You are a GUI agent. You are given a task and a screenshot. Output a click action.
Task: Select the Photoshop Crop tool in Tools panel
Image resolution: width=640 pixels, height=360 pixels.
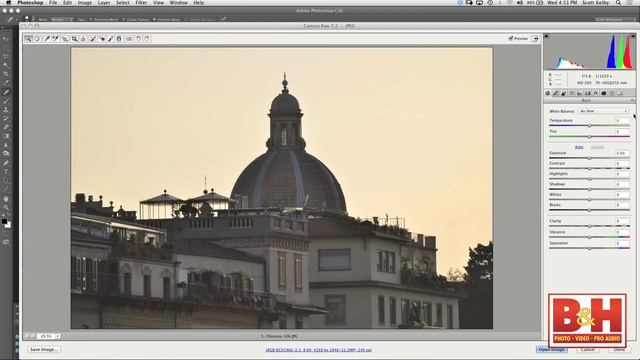pos(6,74)
